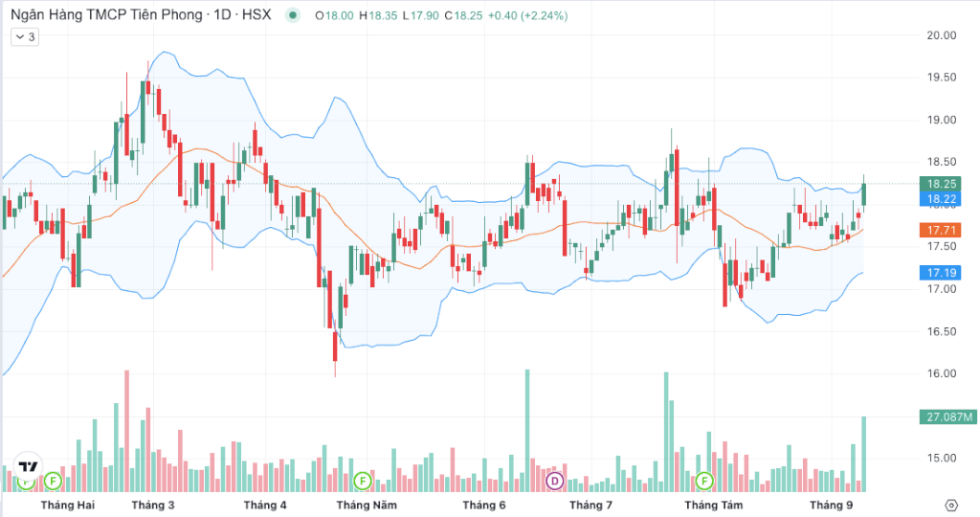The image size is (980, 517).
Task: Open the F event marker near Tháng Hai
Action: click(x=54, y=481)
